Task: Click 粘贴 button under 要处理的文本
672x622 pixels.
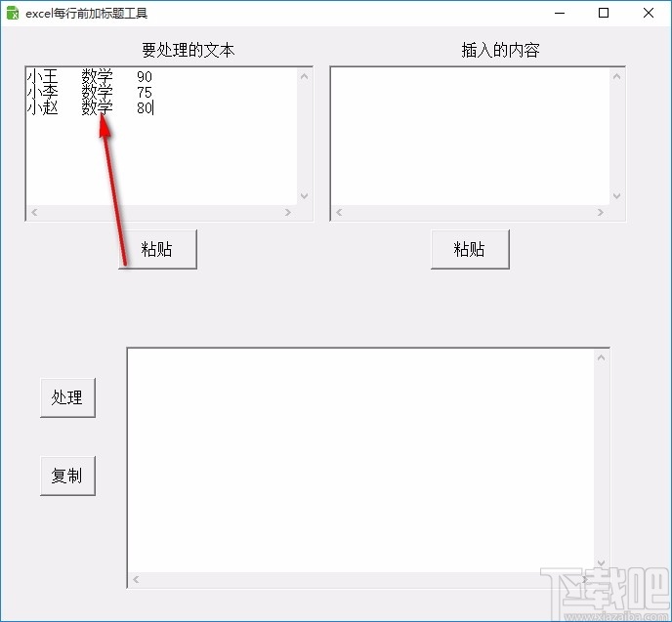Action: click(157, 249)
